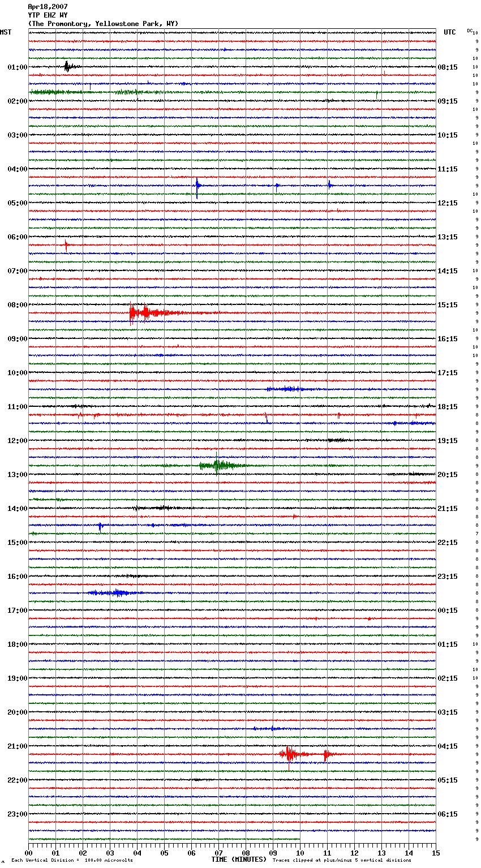Click the 12 minute axis tick label
The height and width of the screenshot is (868, 481).
(354, 853)
